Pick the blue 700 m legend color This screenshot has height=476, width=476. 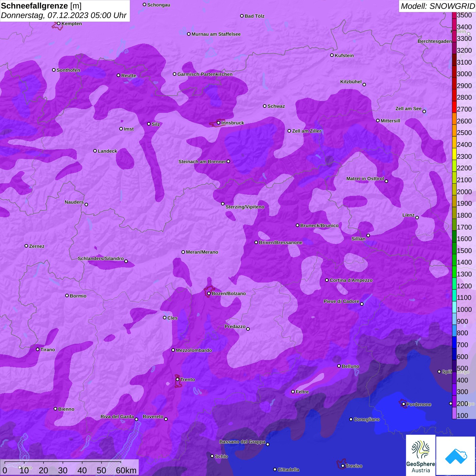(454, 343)
